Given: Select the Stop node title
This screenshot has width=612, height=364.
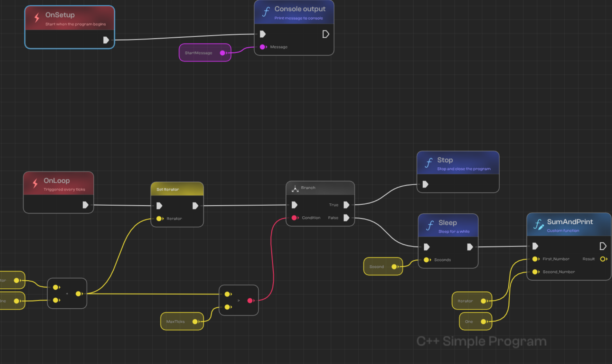Looking at the screenshot, I should [445, 160].
